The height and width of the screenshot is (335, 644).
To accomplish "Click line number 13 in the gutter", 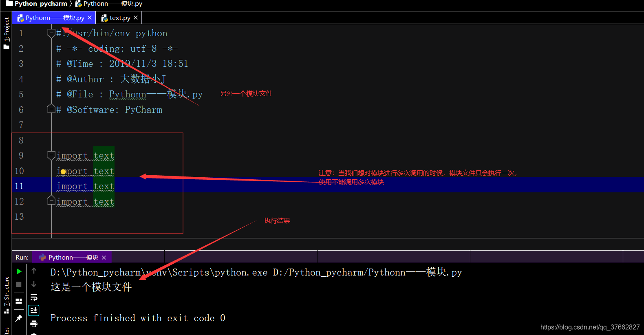I will (x=19, y=217).
